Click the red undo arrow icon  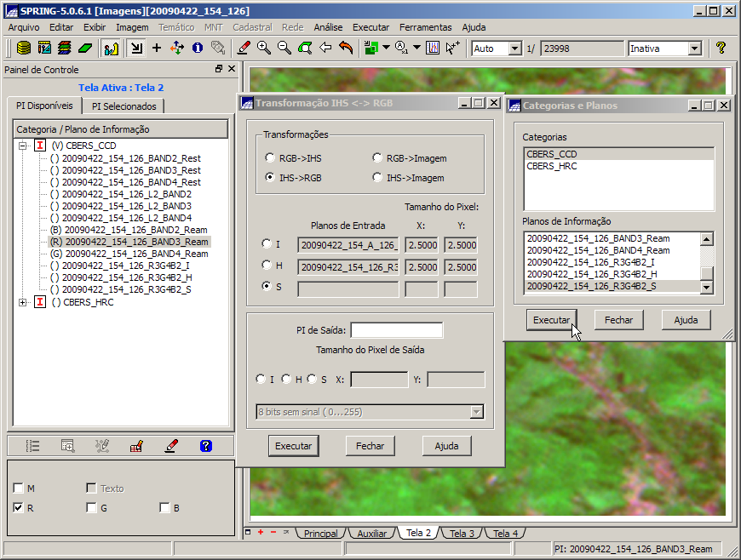click(x=346, y=49)
